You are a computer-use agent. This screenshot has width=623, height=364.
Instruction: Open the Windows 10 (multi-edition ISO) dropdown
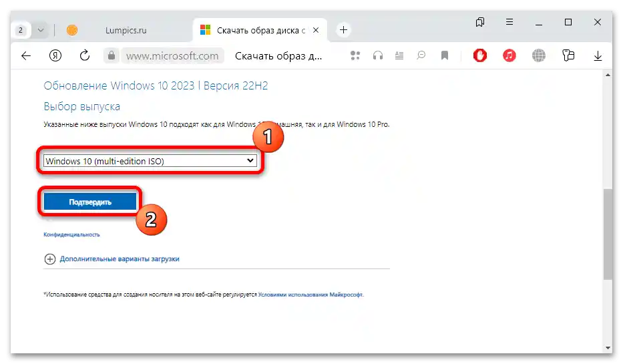click(150, 161)
